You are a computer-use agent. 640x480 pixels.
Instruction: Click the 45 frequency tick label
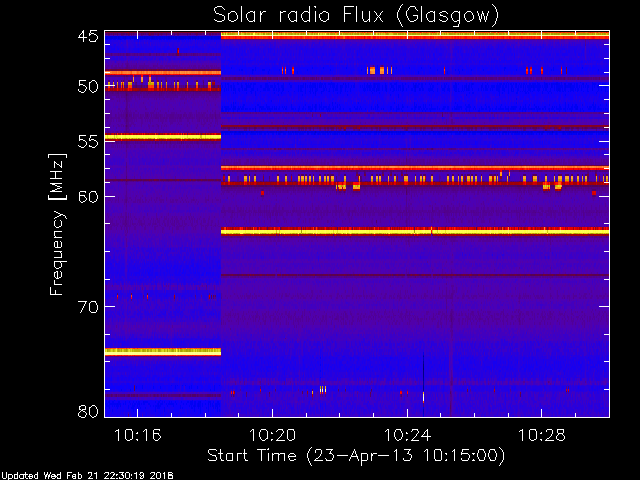coord(88,37)
